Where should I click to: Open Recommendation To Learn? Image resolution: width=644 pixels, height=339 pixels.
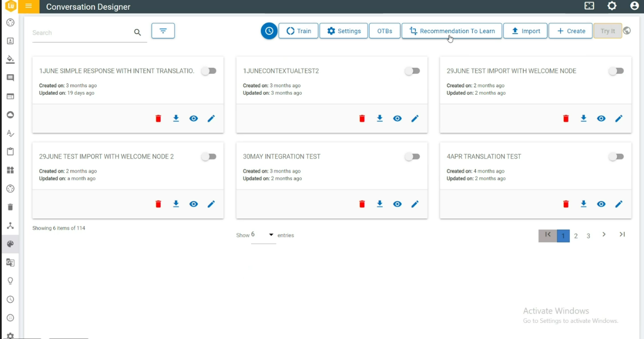(x=452, y=31)
